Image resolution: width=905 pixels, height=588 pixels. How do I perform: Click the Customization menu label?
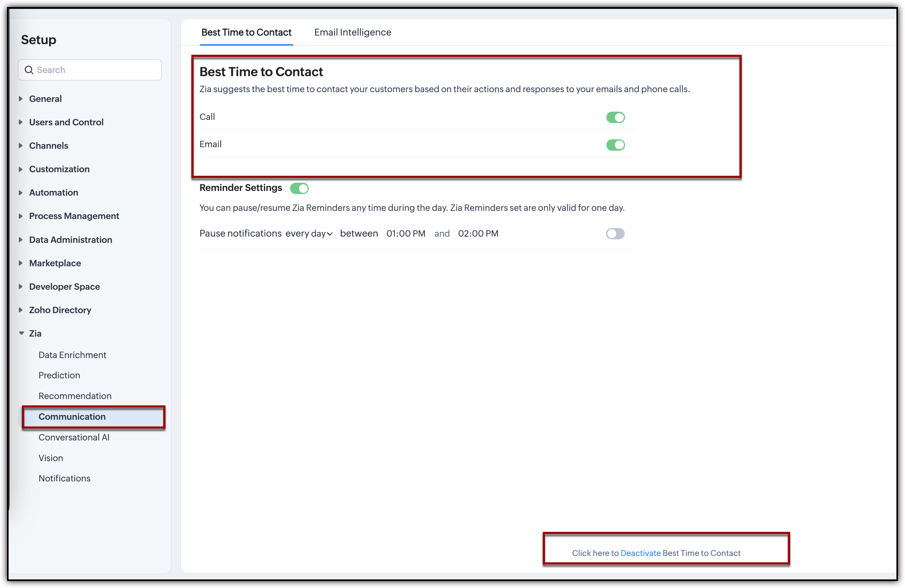coord(59,169)
